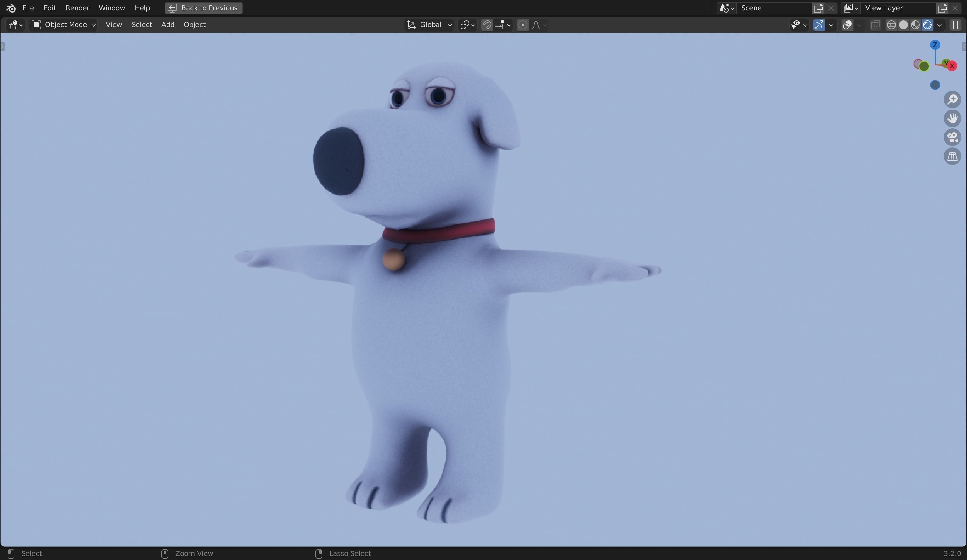Click the View Layer name field
Screen dimensions: 967x560
pos(898,8)
